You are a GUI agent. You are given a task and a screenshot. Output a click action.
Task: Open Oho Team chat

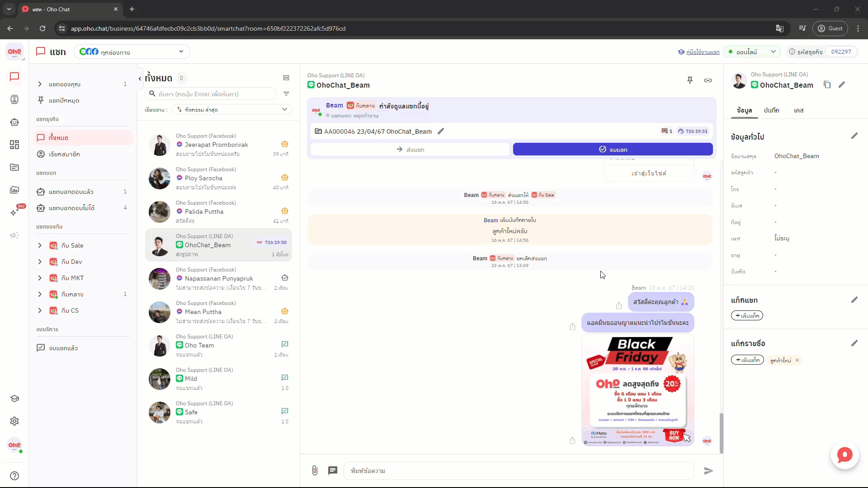tap(219, 346)
